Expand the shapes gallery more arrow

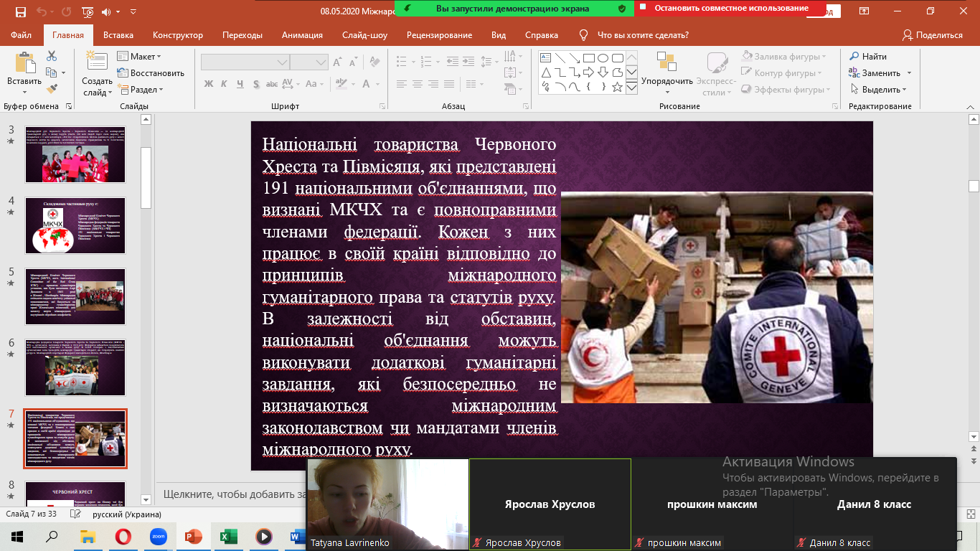tap(631, 87)
